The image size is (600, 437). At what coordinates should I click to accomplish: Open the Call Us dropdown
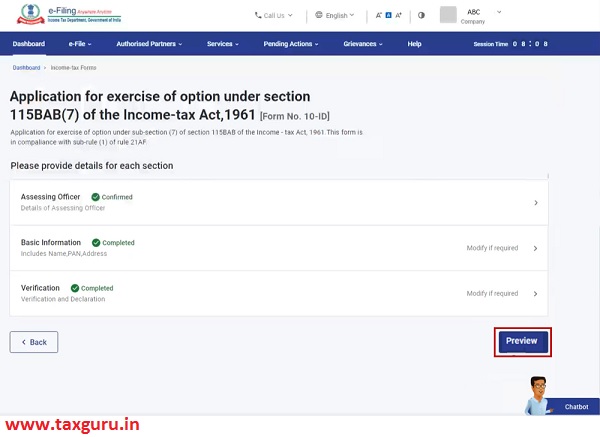(x=275, y=15)
